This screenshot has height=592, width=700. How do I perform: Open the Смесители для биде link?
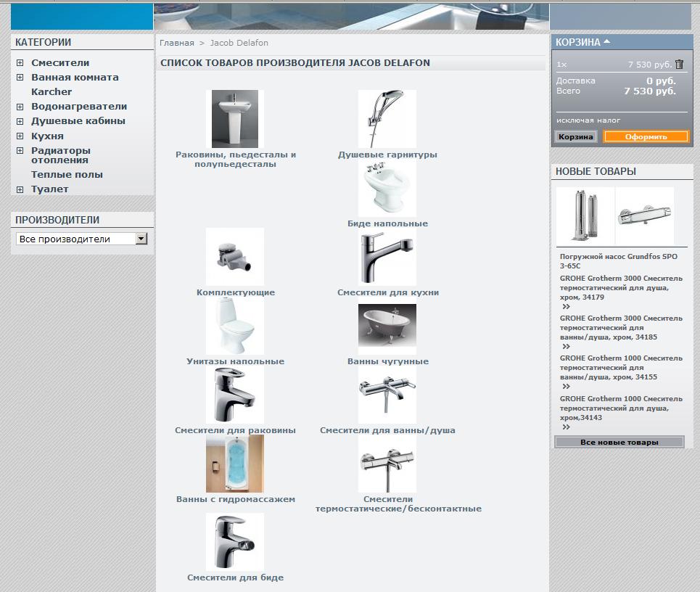(x=235, y=577)
